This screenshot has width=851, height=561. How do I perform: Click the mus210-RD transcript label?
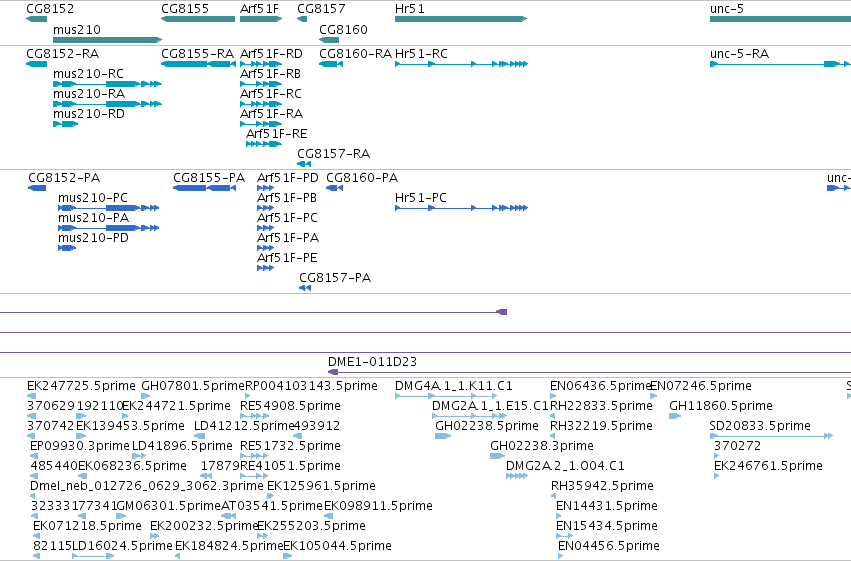coord(89,114)
